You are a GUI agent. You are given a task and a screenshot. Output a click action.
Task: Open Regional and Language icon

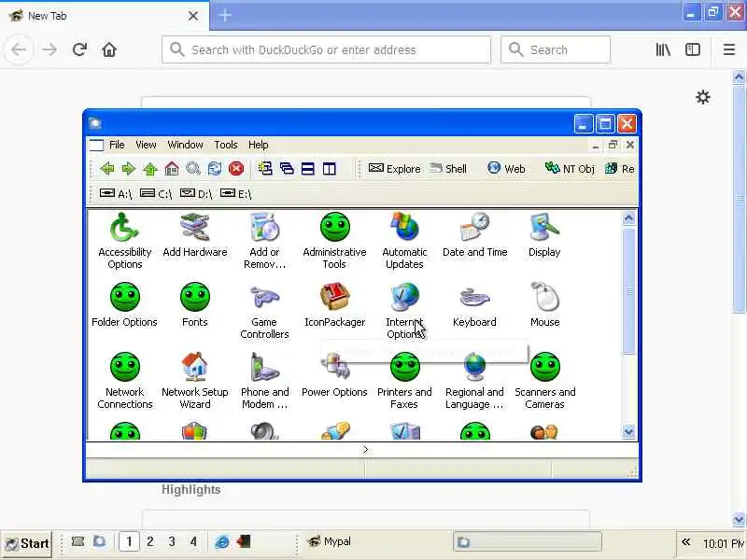tap(474, 381)
